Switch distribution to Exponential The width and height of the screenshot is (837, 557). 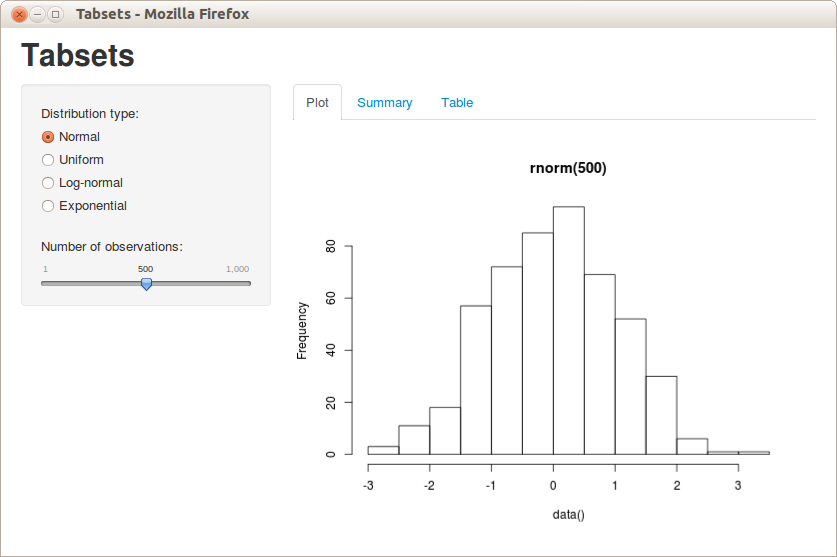(47, 206)
